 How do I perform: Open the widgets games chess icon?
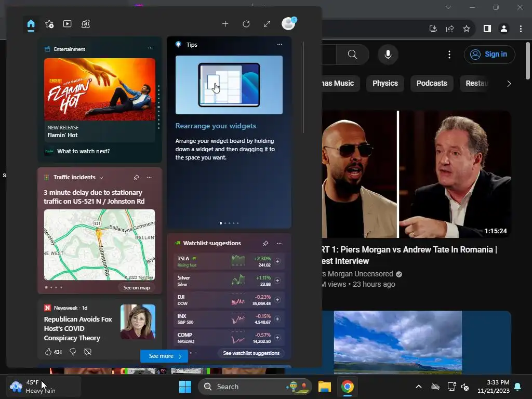[x=86, y=24]
